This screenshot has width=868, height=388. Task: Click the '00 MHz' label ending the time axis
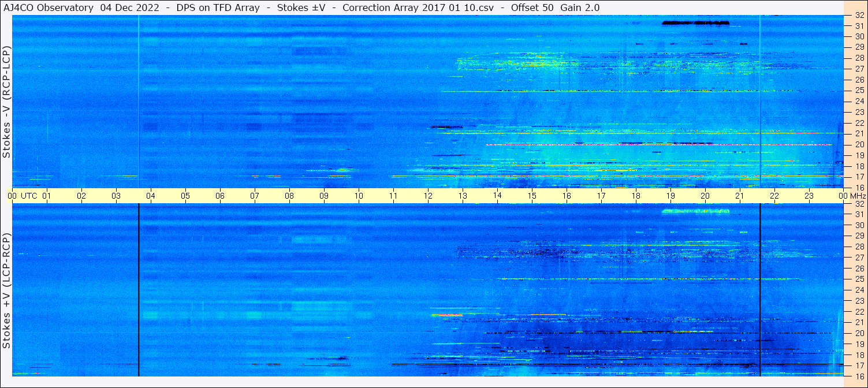pos(852,196)
